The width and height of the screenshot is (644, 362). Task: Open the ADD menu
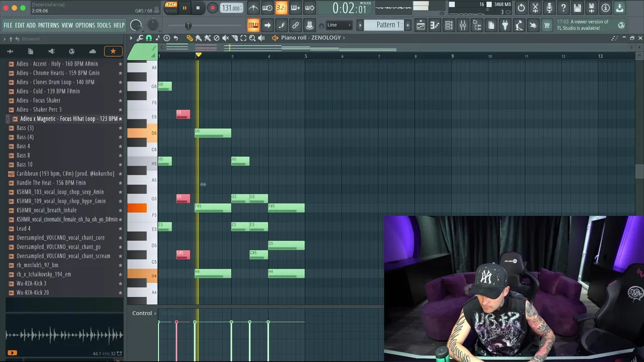(x=31, y=25)
